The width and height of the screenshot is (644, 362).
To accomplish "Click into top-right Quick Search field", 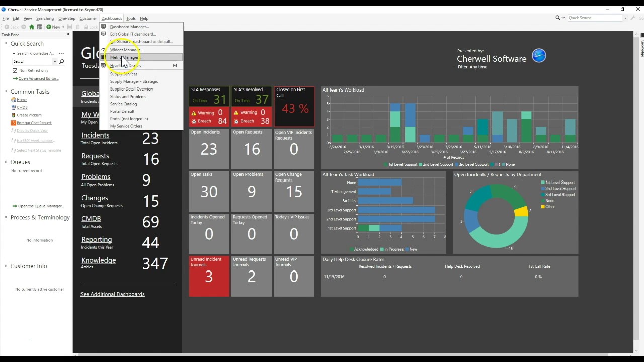I will 595,18.
